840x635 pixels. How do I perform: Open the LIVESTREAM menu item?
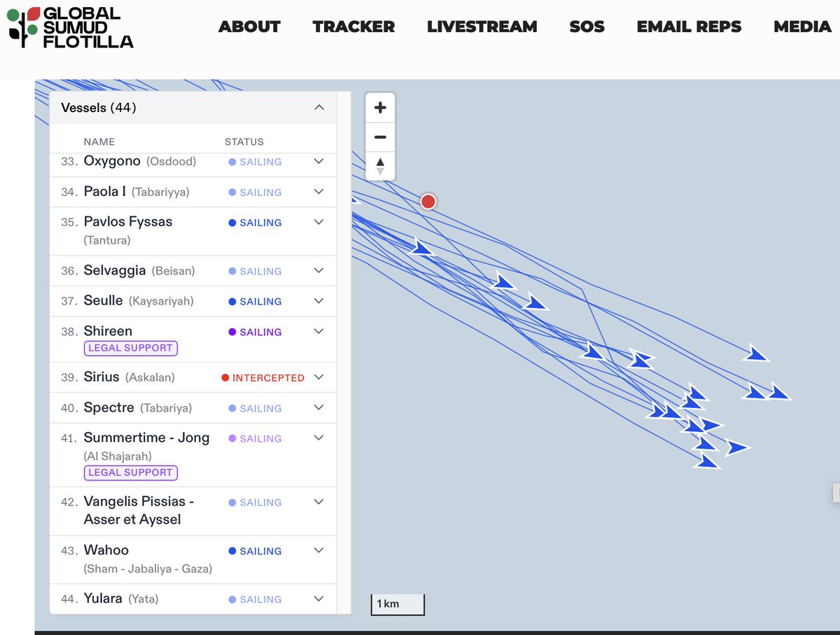coord(482,27)
